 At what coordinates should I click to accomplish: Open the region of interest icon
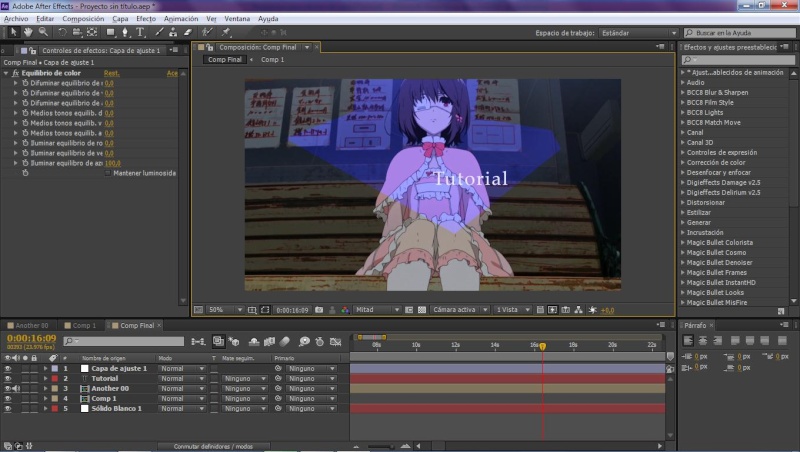[409, 310]
